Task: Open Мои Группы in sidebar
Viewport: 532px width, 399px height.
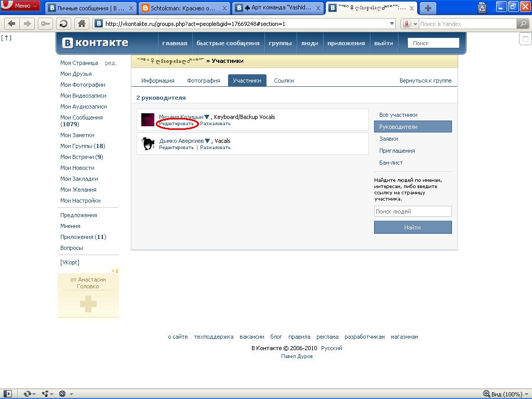Action: pos(83,146)
